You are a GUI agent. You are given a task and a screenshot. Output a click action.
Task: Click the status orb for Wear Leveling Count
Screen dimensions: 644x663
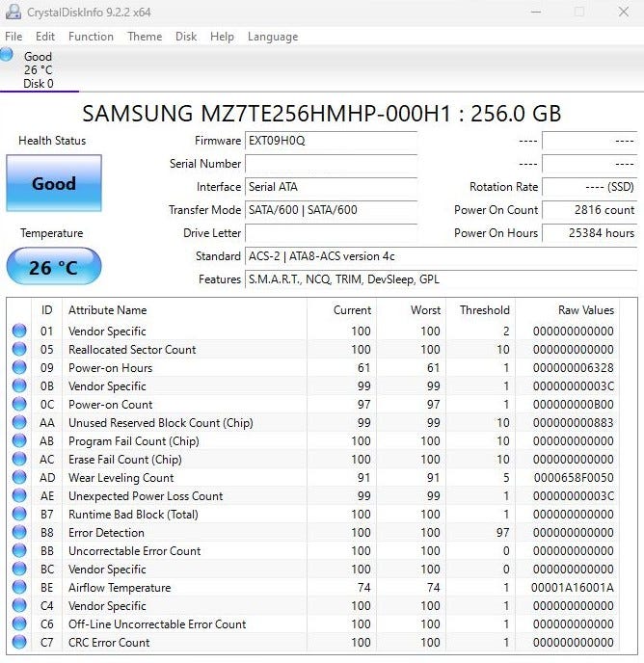pyautogui.click(x=19, y=478)
